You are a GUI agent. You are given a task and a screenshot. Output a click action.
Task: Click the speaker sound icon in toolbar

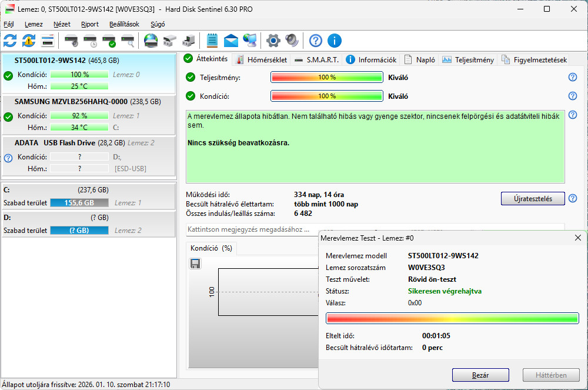292,41
